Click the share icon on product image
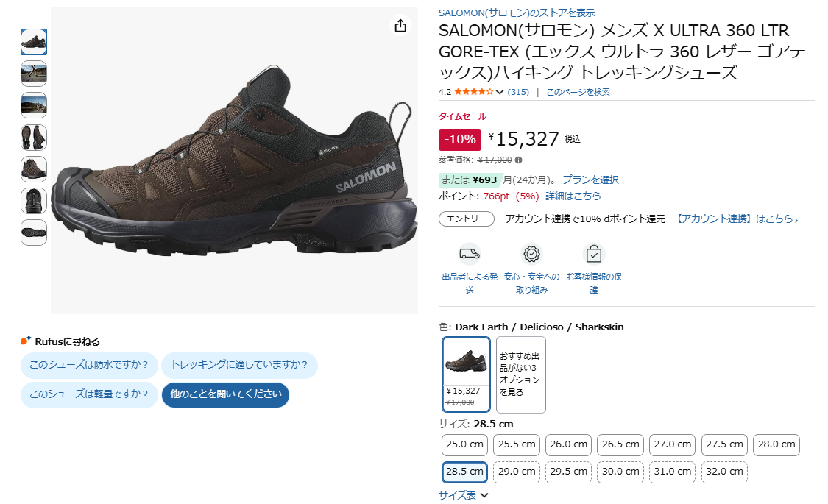The width and height of the screenshot is (828, 504). (400, 26)
